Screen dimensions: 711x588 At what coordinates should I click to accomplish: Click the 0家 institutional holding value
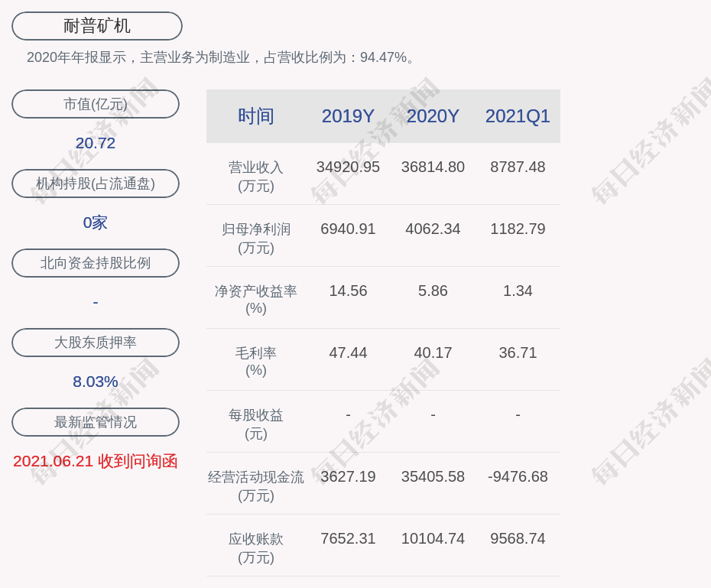tap(96, 223)
